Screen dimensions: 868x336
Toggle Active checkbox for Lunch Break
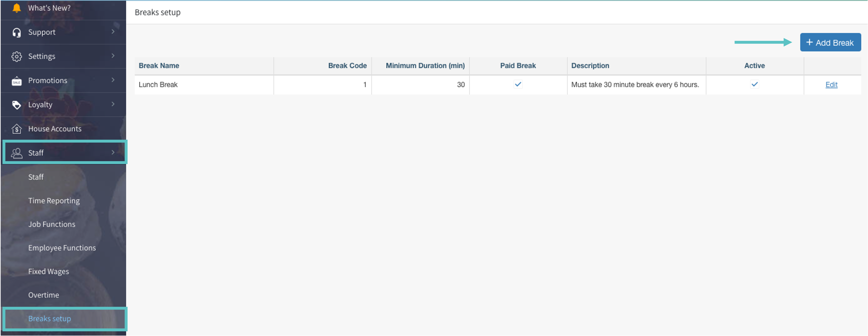[x=754, y=84]
